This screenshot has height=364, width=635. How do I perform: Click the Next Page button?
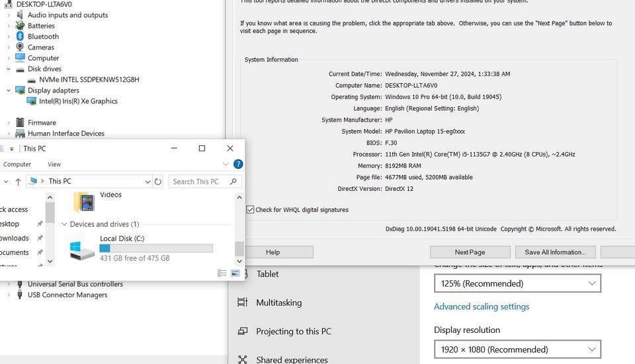(x=470, y=252)
